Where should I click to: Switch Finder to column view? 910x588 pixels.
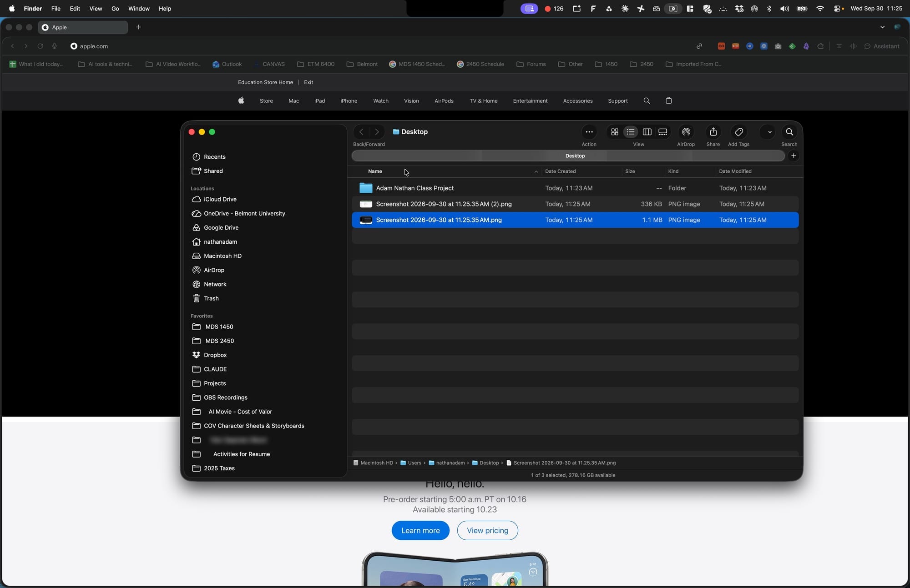[647, 132]
